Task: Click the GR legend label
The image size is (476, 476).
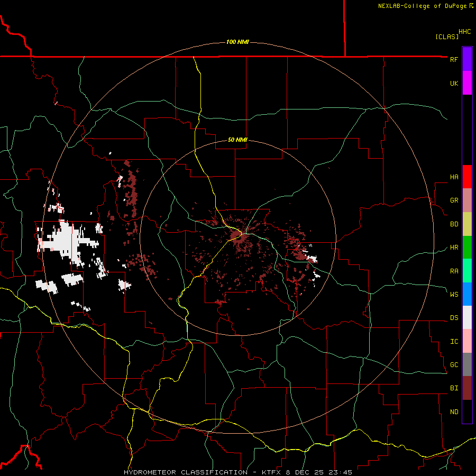Action: pos(454,200)
